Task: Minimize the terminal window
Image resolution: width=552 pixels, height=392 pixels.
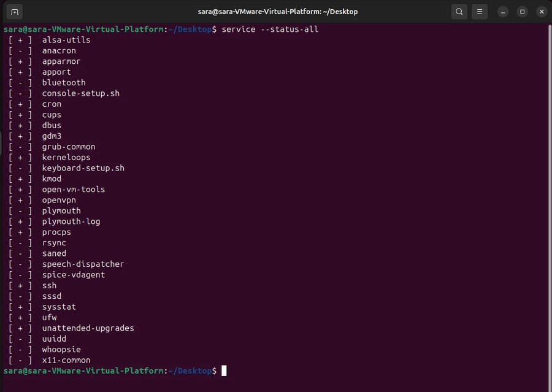Action: 503,12
